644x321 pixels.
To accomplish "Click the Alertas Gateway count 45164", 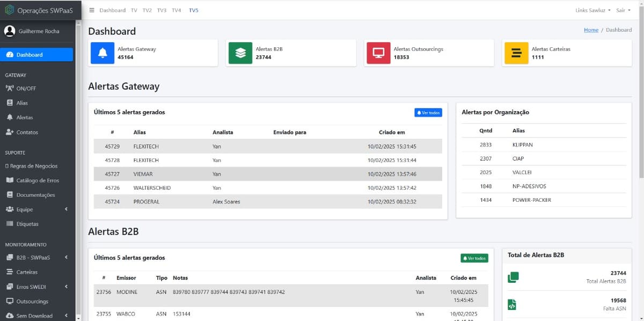I will (126, 57).
